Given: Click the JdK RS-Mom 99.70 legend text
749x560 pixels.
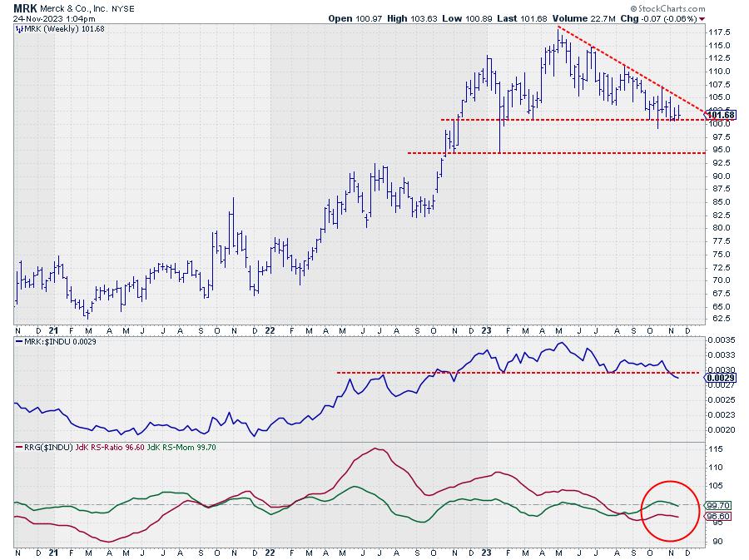Looking at the screenshot, I should tap(181, 448).
